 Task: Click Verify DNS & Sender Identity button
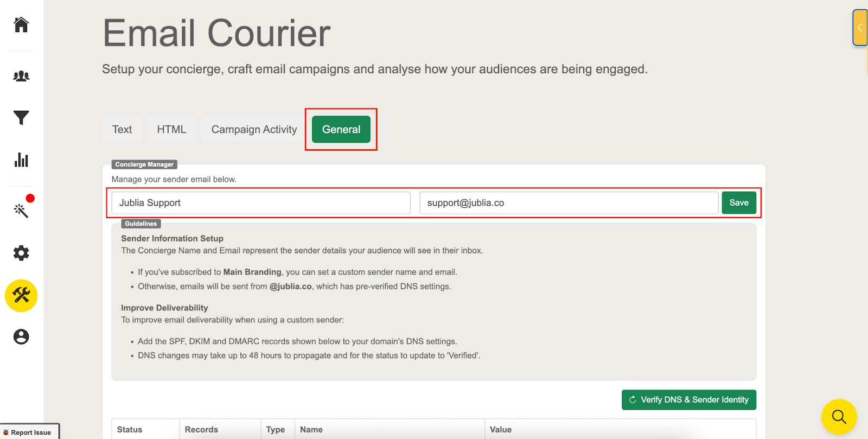point(689,400)
